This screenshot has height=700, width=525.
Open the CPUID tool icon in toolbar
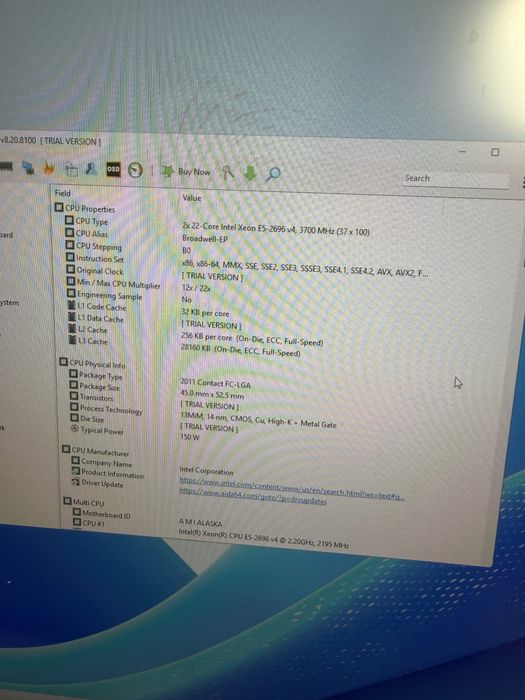pyautogui.click(x=92, y=169)
